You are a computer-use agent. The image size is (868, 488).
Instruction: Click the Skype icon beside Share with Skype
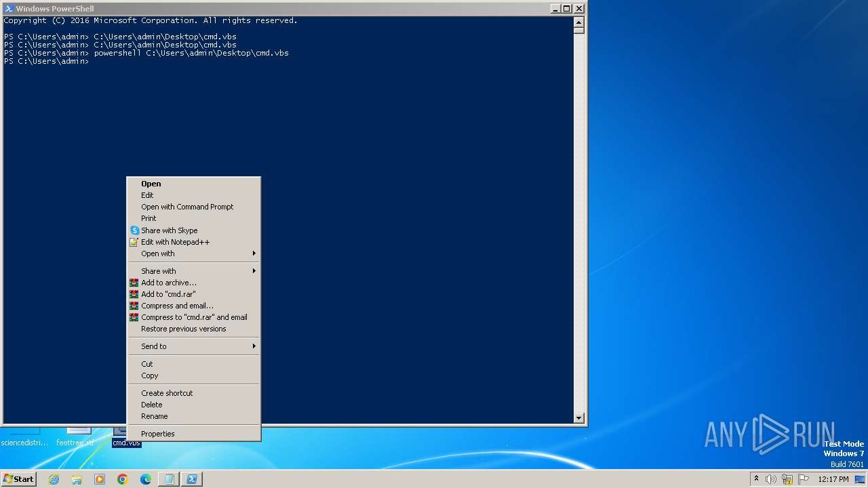[x=134, y=230]
